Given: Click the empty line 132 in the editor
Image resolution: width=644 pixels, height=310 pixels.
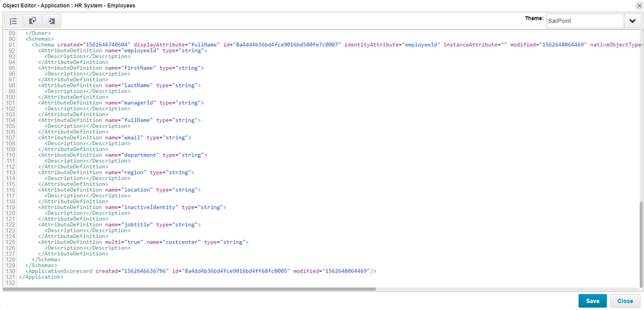Looking at the screenshot, I should pyautogui.click(x=193, y=283).
